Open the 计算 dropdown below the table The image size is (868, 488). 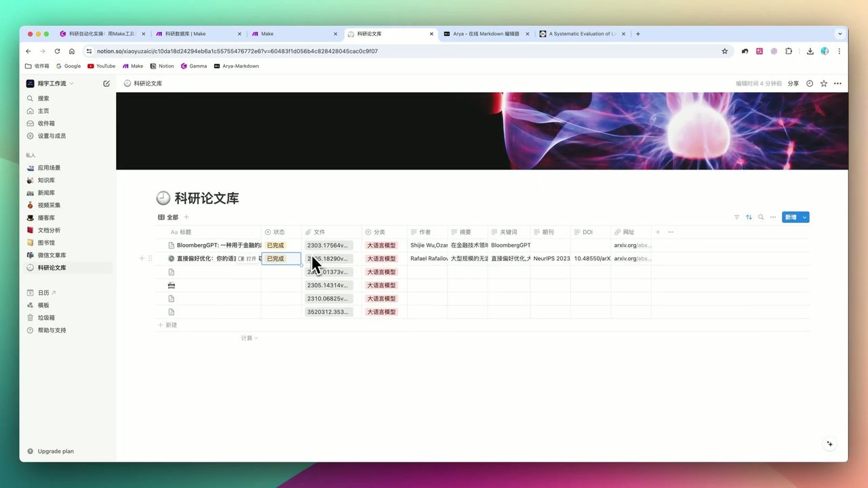(249, 338)
